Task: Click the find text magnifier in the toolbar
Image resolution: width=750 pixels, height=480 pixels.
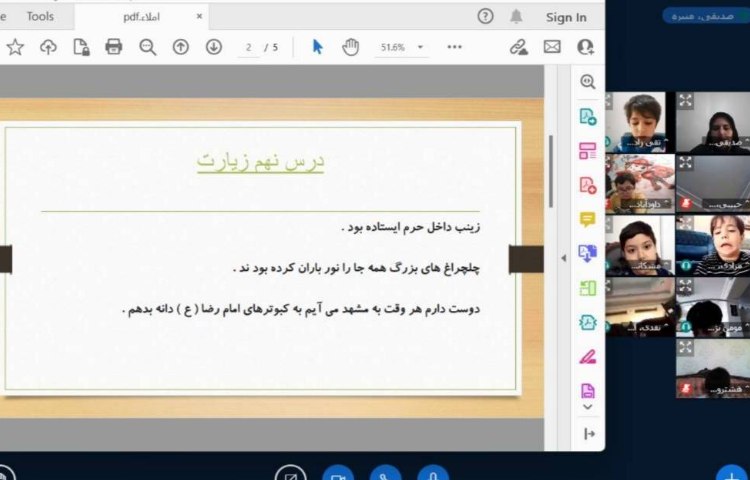Action: click(x=147, y=47)
